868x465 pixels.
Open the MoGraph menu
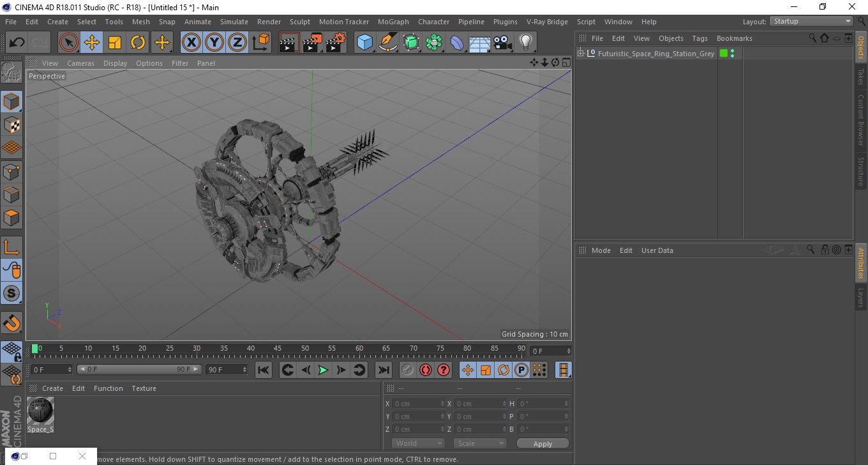(x=393, y=22)
